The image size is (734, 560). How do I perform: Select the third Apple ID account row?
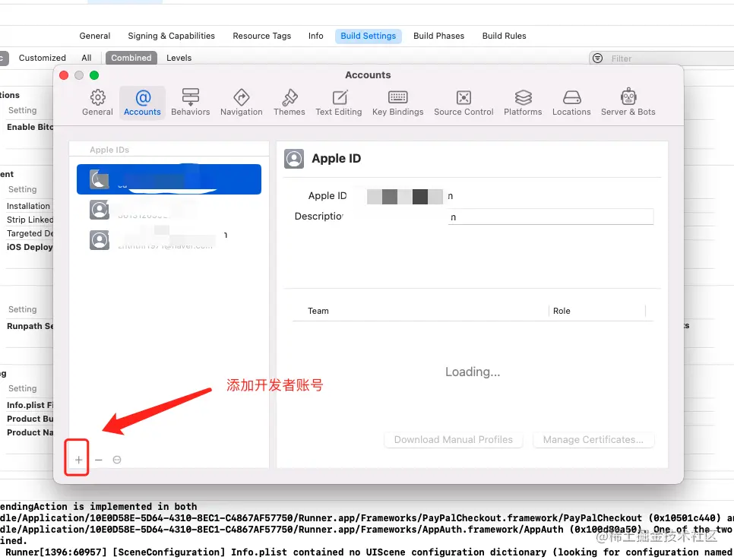pyautogui.click(x=169, y=240)
